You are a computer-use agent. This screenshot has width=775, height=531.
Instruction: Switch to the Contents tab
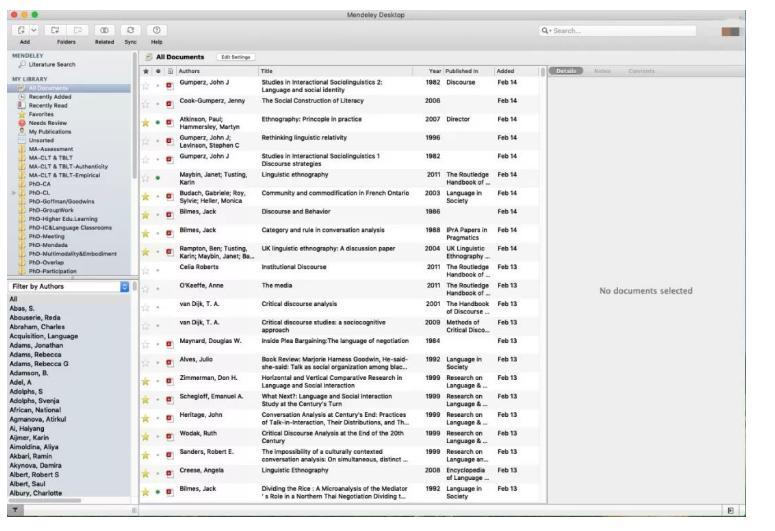pyautogui.click(x=641, y=71)
